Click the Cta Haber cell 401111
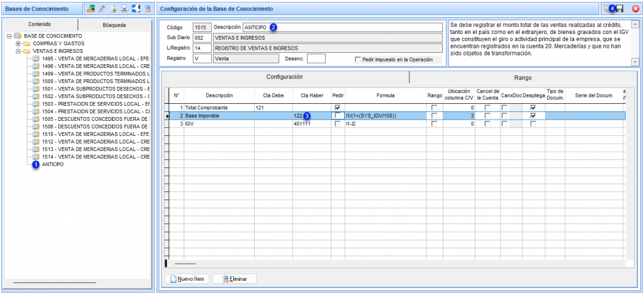Image resolution: width=644 pixels, height=294 pixels. [x=311, y=123]
